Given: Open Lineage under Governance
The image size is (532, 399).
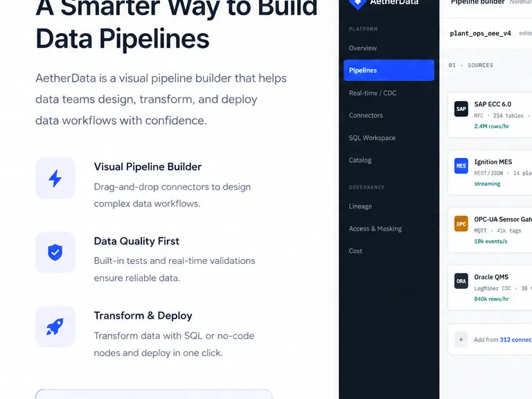Looking at the screenshot, I should pyautogui.click(x=389, y=206).
